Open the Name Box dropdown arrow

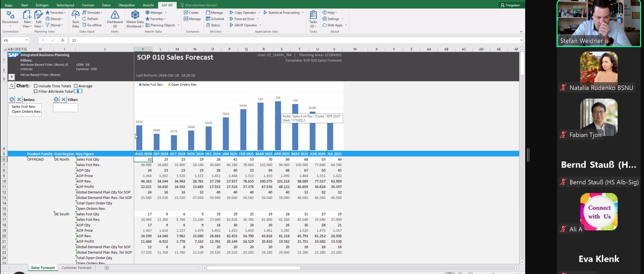click(27, 40)
